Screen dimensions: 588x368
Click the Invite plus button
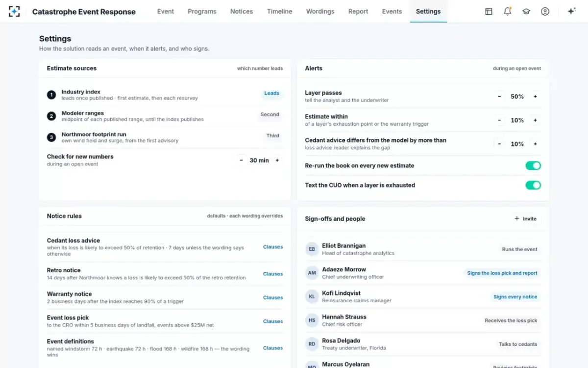[525, 219]
